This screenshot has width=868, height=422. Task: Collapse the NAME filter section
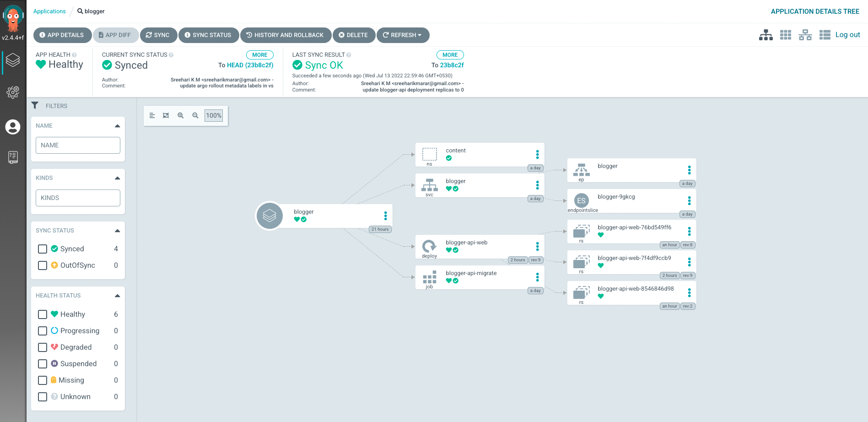(117, 126)
